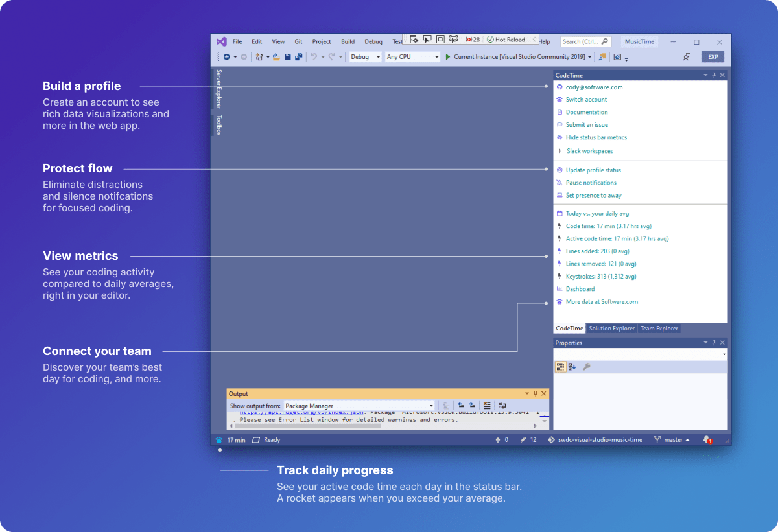Click the Live Share icon beside EXP
Screen dimensions: 778x532
tap(687, 57)
